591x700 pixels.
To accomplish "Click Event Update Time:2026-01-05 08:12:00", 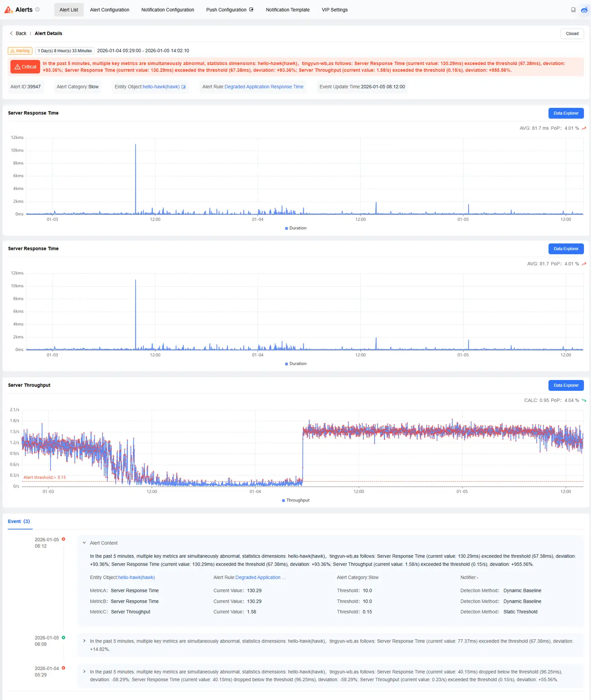I will [362, 87].
